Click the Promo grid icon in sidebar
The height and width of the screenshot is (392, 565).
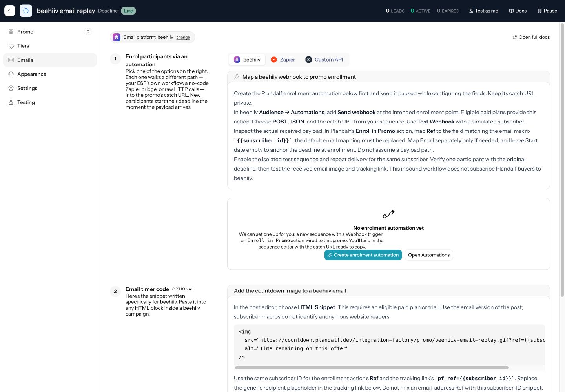pyautogui.click(x=11, y=32)
